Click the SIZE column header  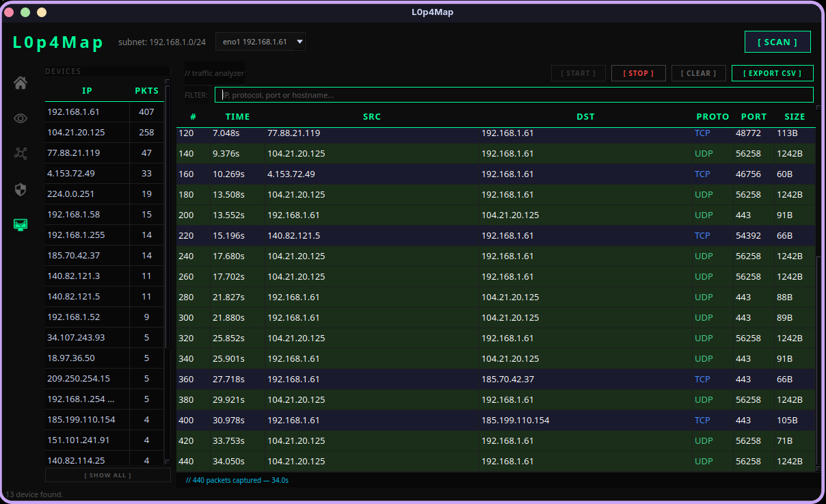tap(795, 116)
